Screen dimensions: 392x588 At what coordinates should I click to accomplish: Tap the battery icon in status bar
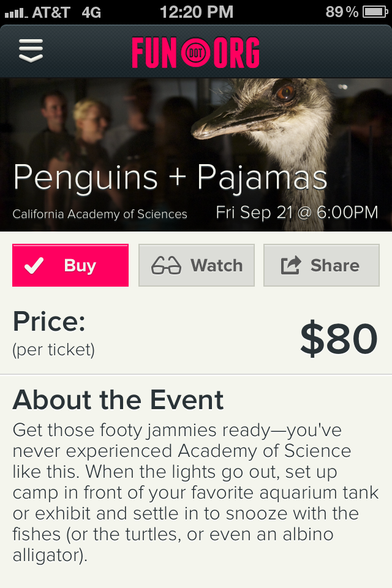coord(375,12)
